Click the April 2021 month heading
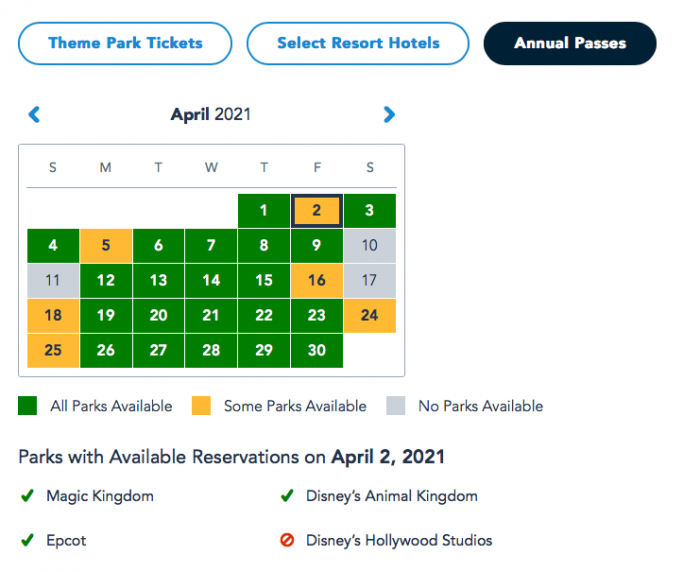Image resolution: width=700 pixels, height=572 pixels. pyautogui.click(x=211, y=115)
